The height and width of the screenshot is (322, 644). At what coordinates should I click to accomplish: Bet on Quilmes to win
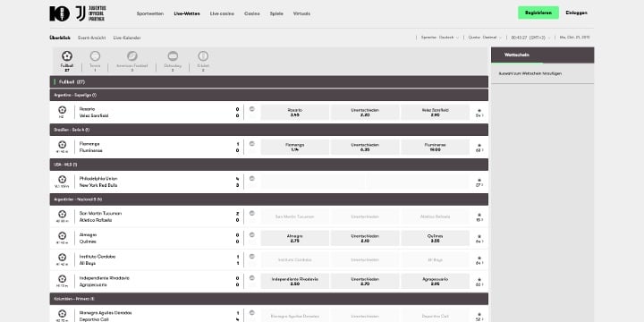(435, 238)
